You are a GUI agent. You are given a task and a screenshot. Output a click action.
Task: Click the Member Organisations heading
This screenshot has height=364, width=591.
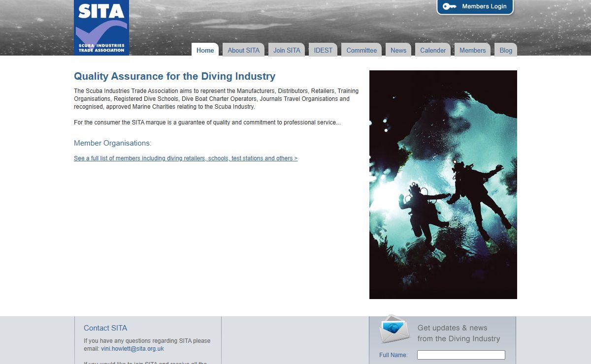(113, 143)
